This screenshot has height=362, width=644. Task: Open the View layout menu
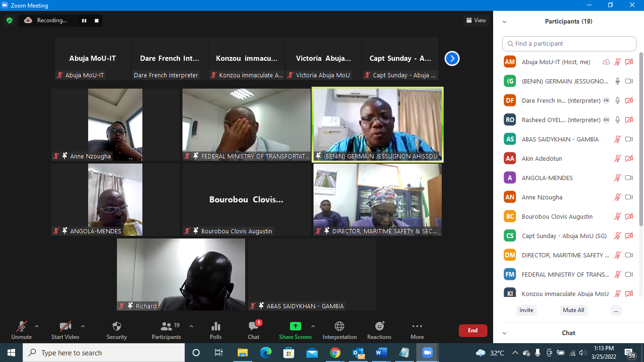click(476, 20)
